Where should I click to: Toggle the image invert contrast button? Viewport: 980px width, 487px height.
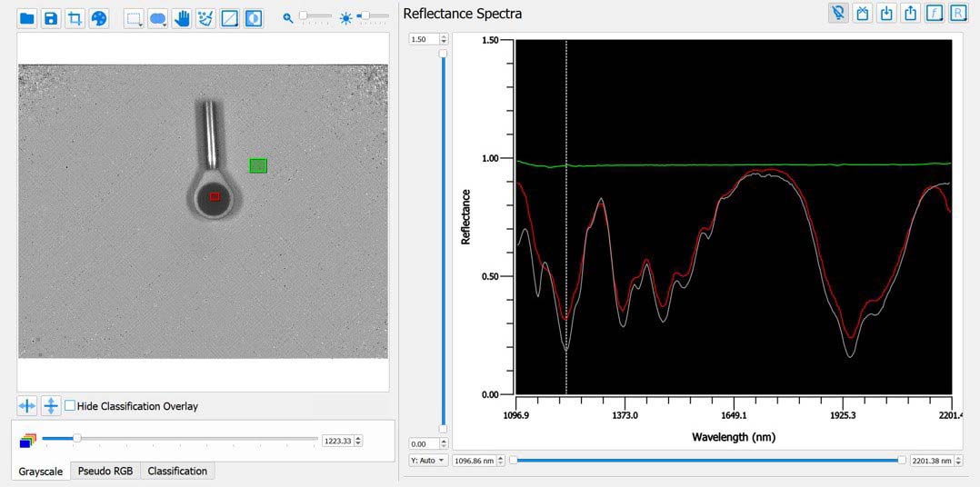click(x=254, y=18)
